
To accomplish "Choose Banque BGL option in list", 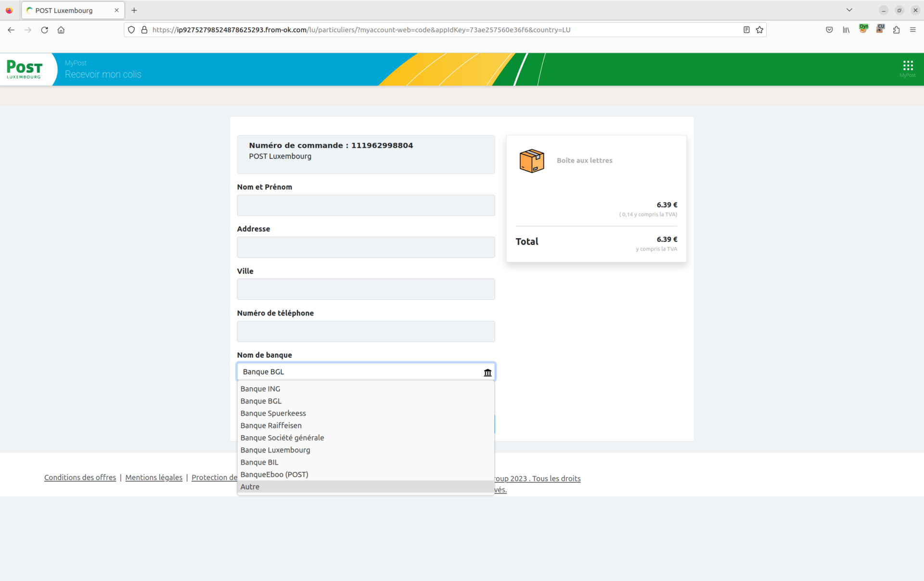I will (x=366, y=401).
